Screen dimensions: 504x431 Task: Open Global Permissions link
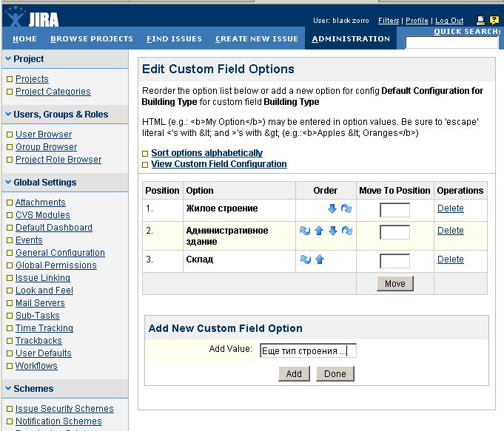coord(56,265)
